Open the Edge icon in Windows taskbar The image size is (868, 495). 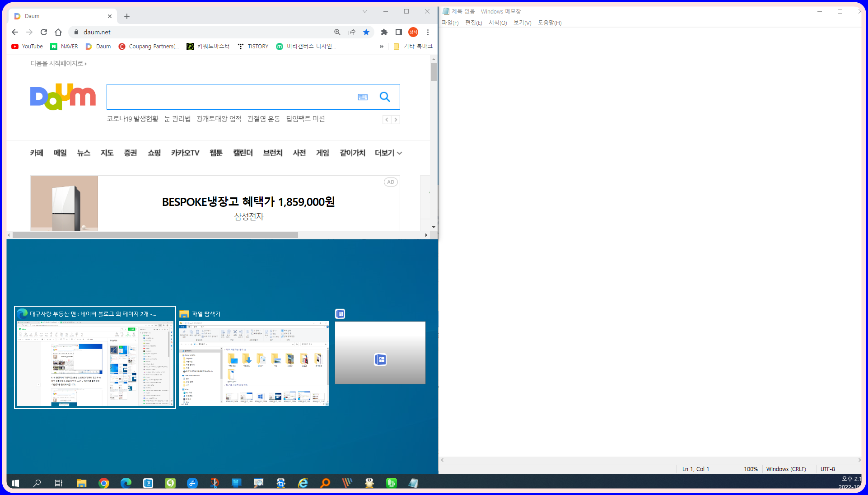(x=126, y=483)
